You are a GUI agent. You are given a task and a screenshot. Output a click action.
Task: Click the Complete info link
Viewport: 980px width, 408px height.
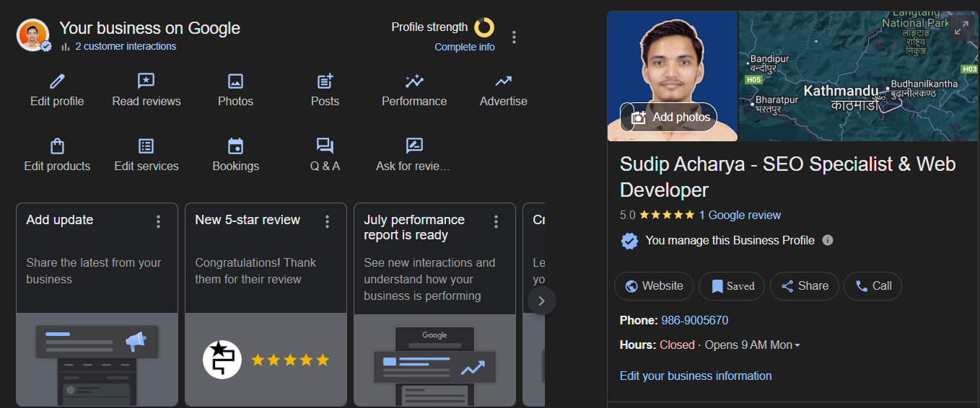(x=465, y=47)
